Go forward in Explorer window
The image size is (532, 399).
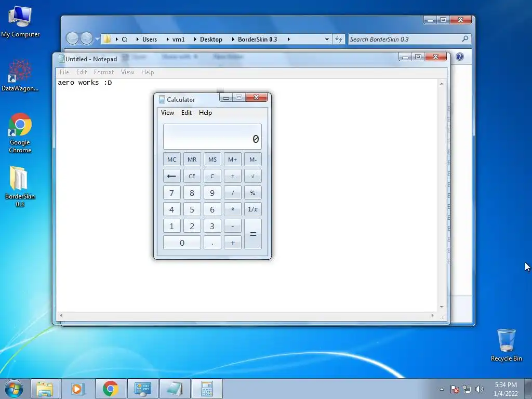click(87, 38)
